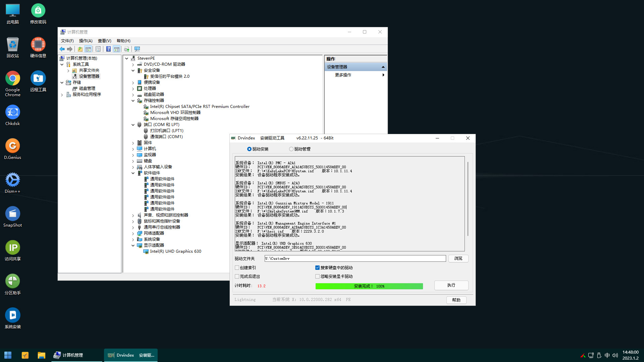Open the 文件(F) menu

[x=67, y=41]
